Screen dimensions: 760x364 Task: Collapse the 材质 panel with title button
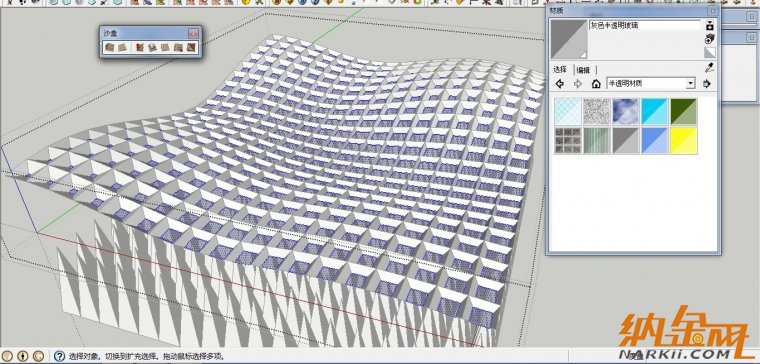(x=712, y=10)
